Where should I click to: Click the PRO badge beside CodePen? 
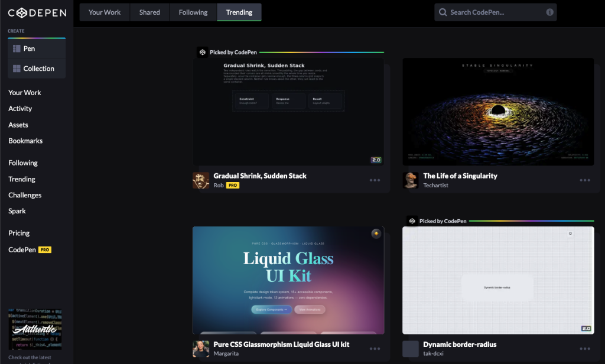click(45, 250)
